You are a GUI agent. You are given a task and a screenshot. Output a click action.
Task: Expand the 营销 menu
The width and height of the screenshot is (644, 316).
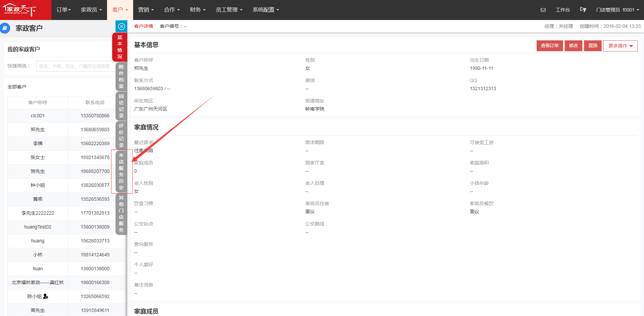tap(146, 10)
